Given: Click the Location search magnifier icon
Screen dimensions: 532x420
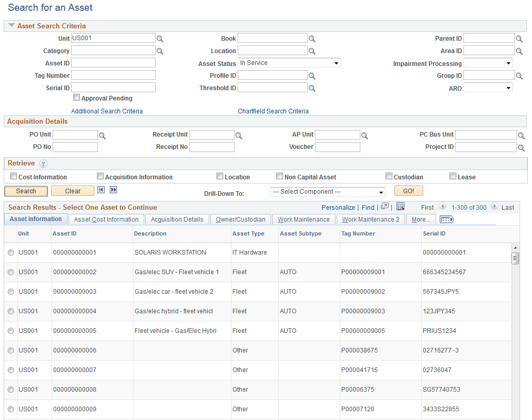Looking at the screenshot, I should [312, 51].
